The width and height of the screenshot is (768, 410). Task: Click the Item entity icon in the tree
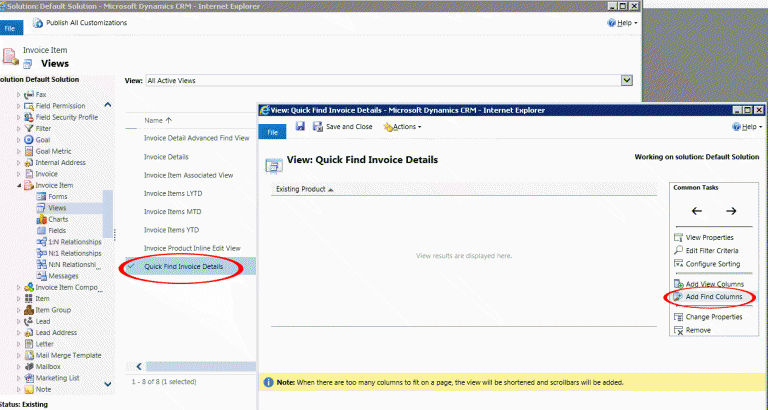[x=29, y=298]
